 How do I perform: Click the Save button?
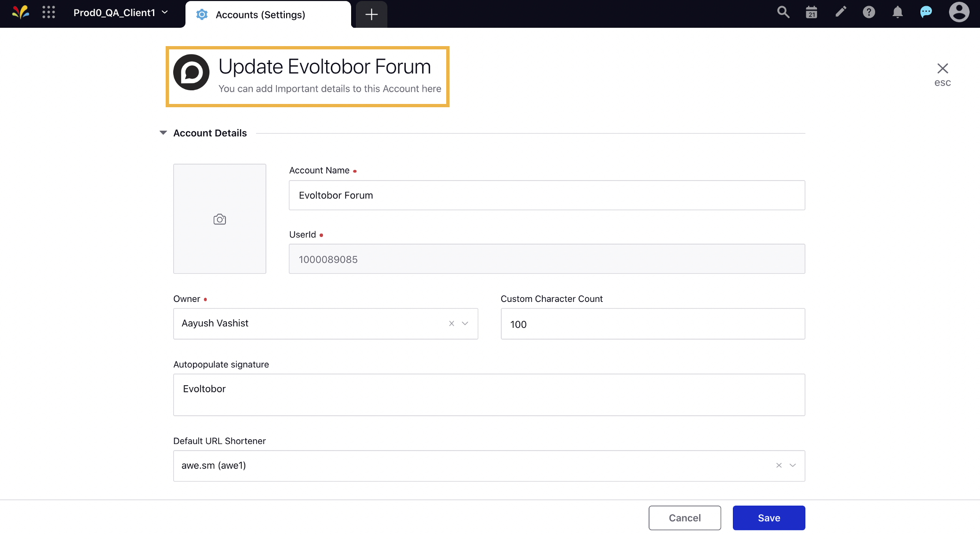tap(769, 517)
